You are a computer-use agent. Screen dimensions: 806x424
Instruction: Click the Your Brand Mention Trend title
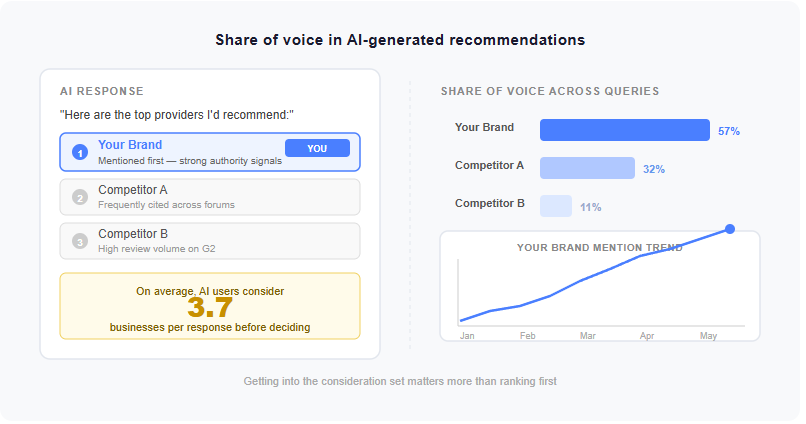click(600, 247)
